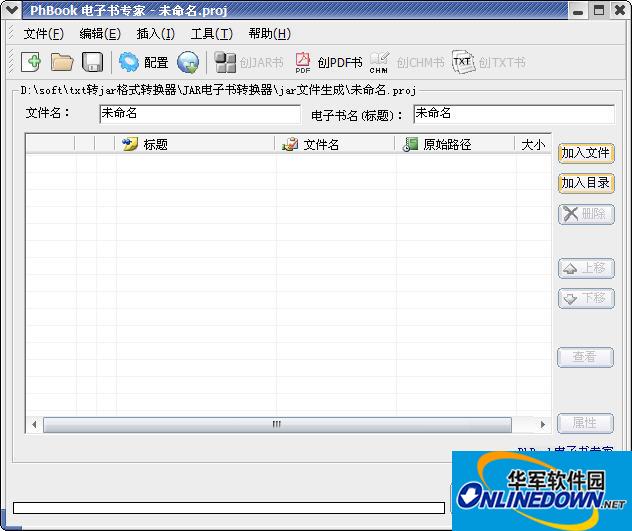This screenshot has height=531, width=632.
Task: Click the 创TXT书 toolbar button
Action: pos(489,63)
